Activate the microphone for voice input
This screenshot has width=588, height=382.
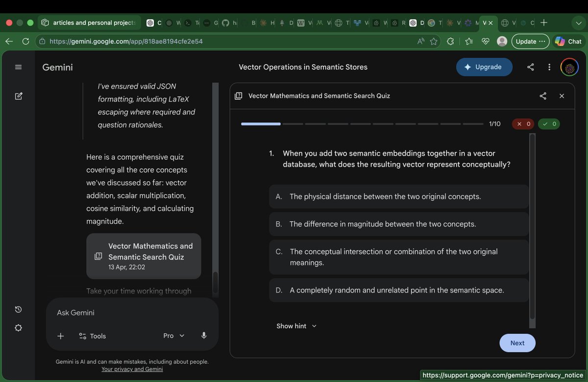tap(204, 335)
